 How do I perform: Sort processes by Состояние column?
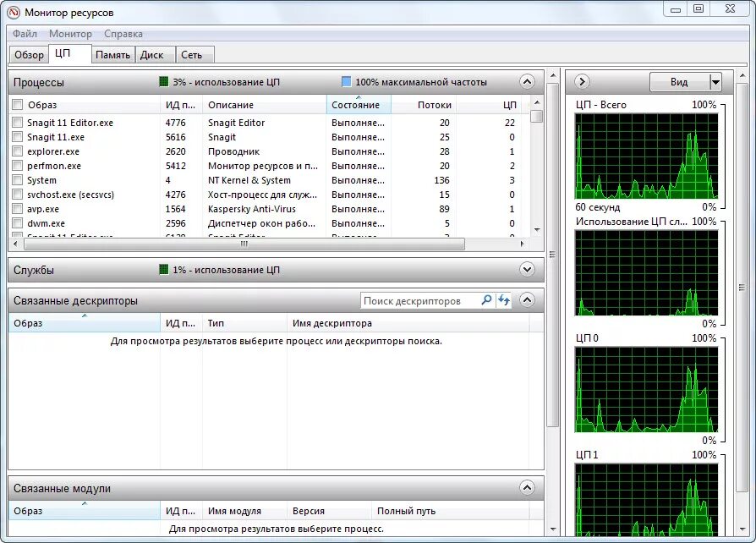coord(359,105)
